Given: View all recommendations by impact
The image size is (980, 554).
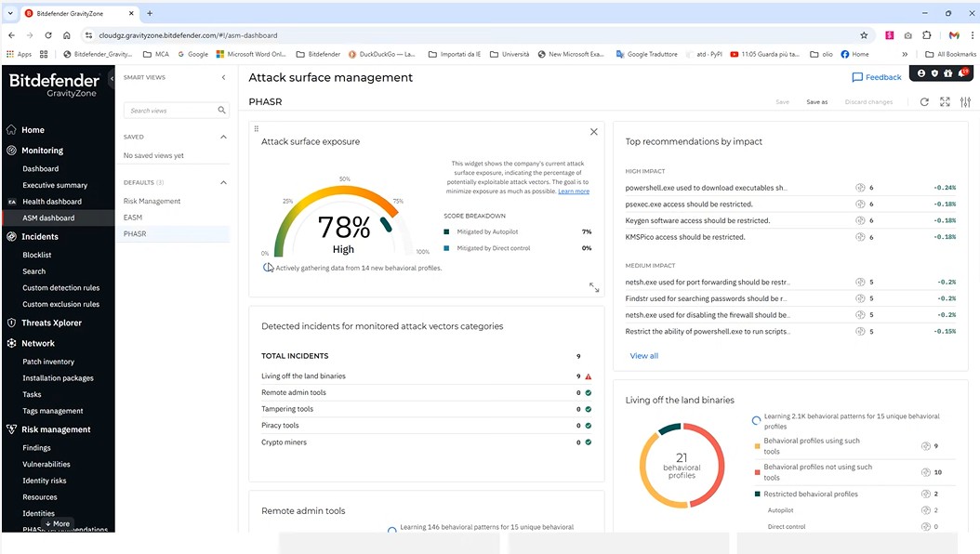Looking at the screenshot, I should 643,356.
